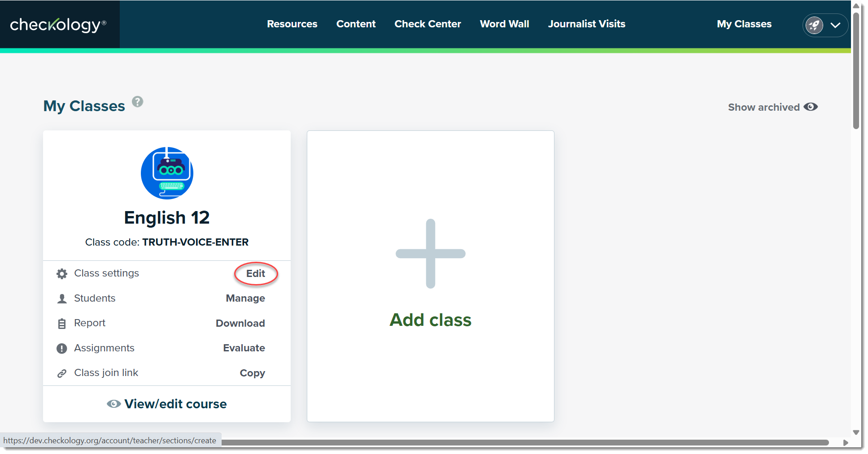The width and height of the screenshot is (868, 454).
Task: Click the Report label
Action: pos(90,323)
